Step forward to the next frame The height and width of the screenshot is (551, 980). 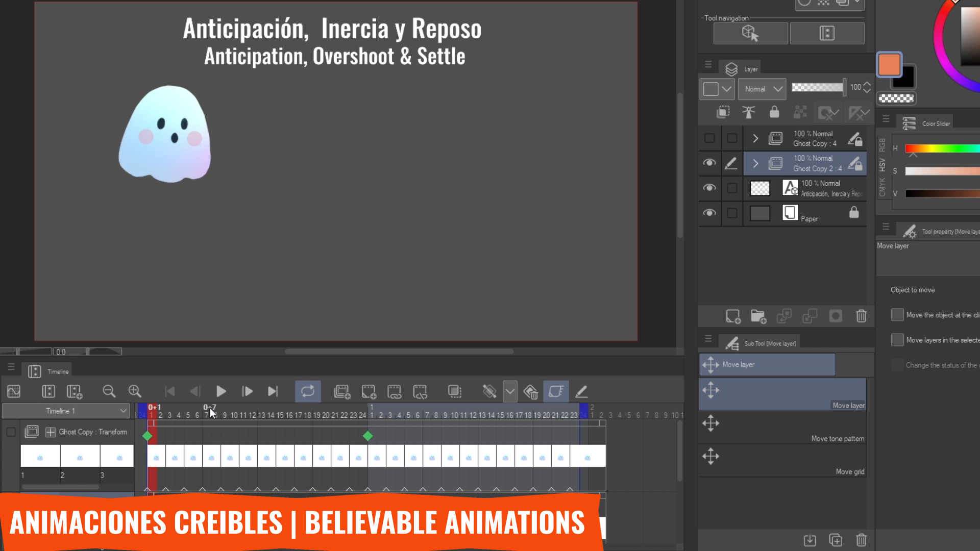coord(248,391)
